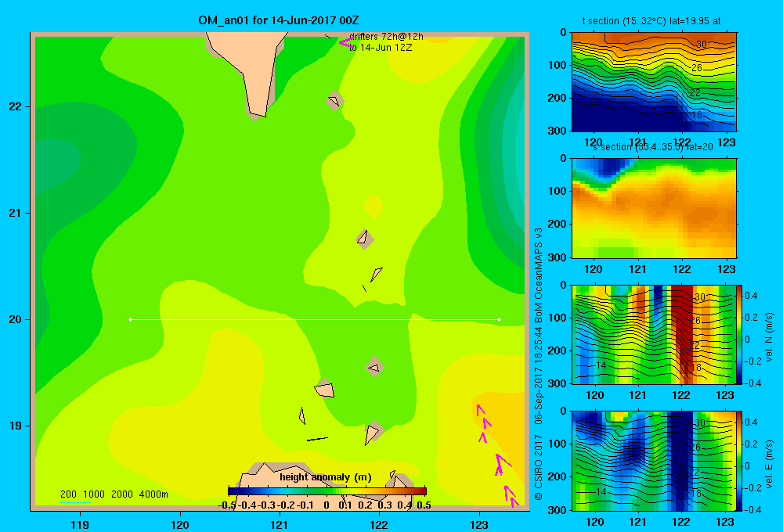Click main map latitude label 19
The image size is (783, 532).
(x=16, y=426)
